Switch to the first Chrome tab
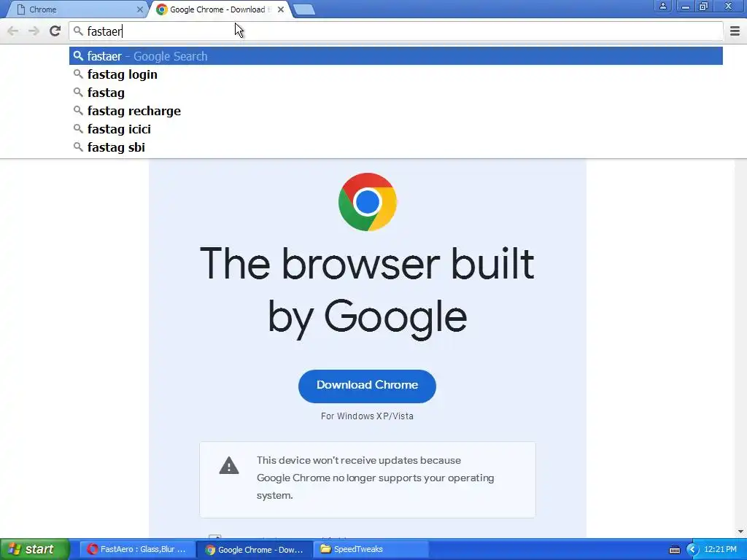747x560 pixels. point(76,9)
